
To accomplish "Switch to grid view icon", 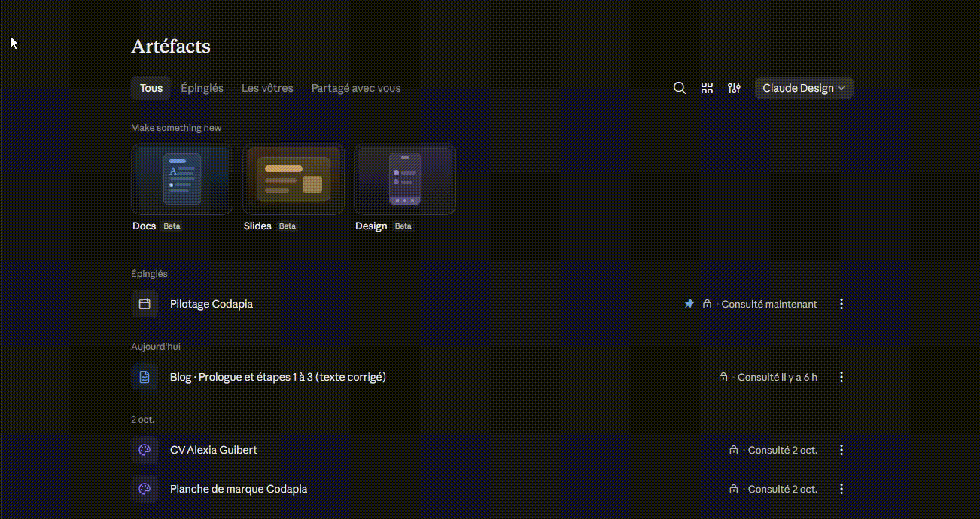I will click(707, 88).
